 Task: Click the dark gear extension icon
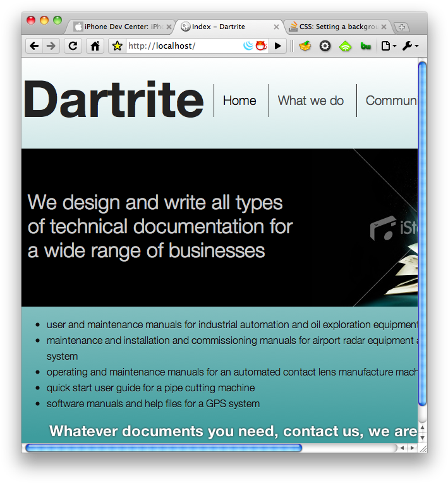[325, 46]
